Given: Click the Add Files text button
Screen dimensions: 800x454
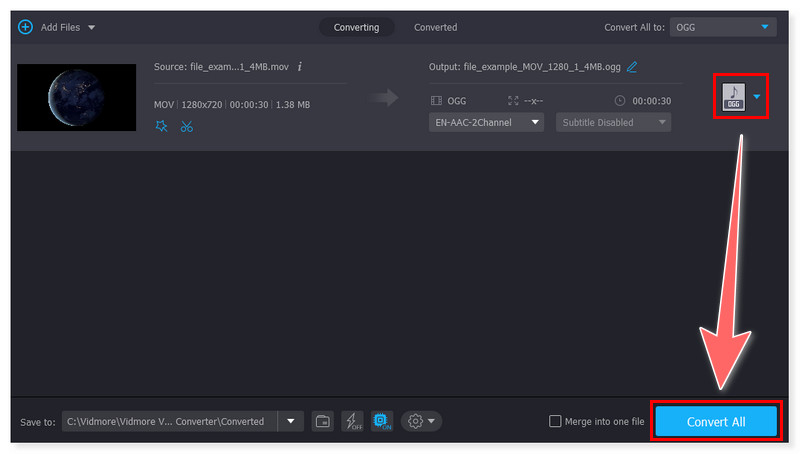Looking at the screenshot, I should click(x=62, y=27).
